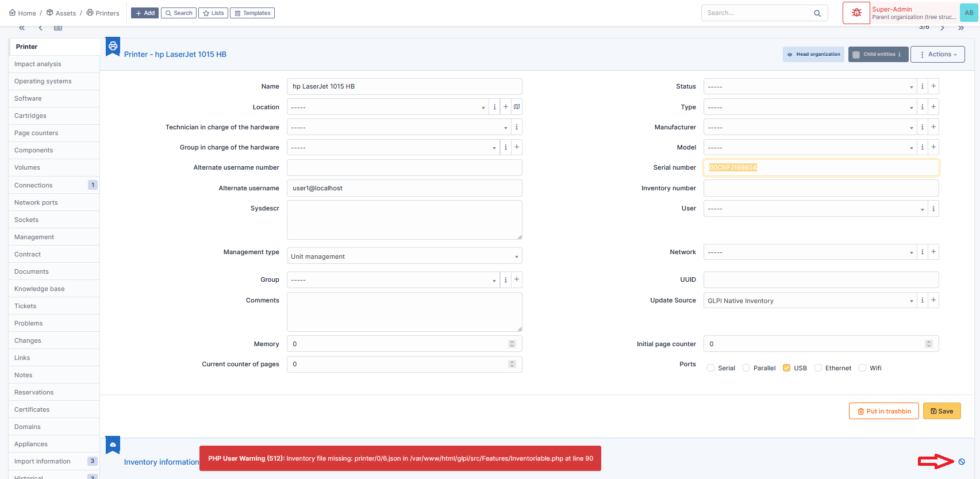Screen dimensions: 980x479
Task: Click the Inventory number input field
Action: tap(821, 188)
